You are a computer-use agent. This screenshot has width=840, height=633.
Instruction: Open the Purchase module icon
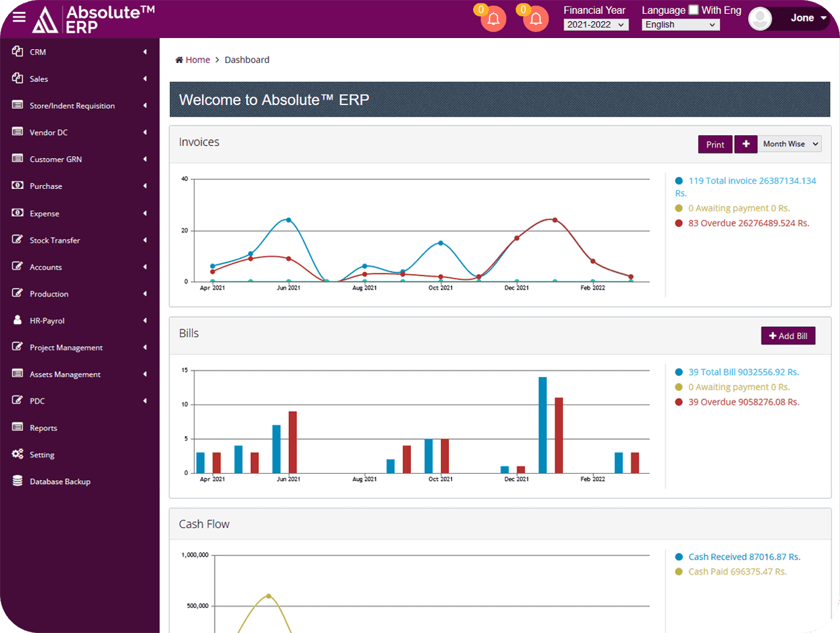(x=17, y=186)
